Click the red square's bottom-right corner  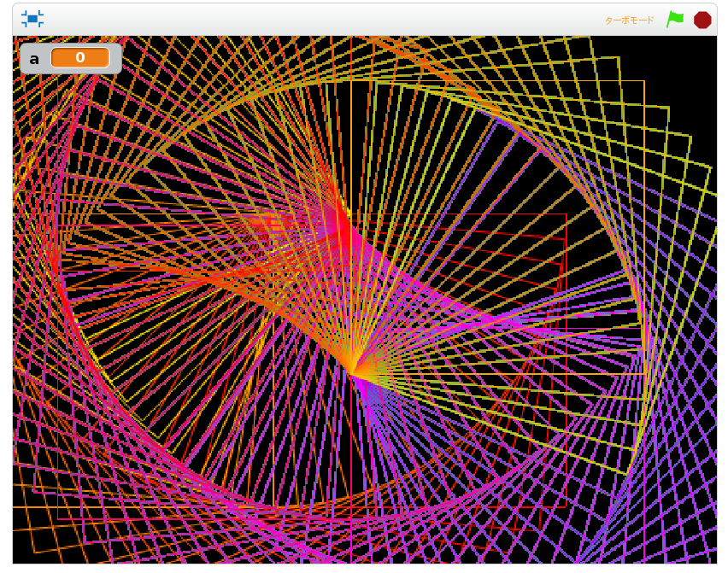click(566, 509)
